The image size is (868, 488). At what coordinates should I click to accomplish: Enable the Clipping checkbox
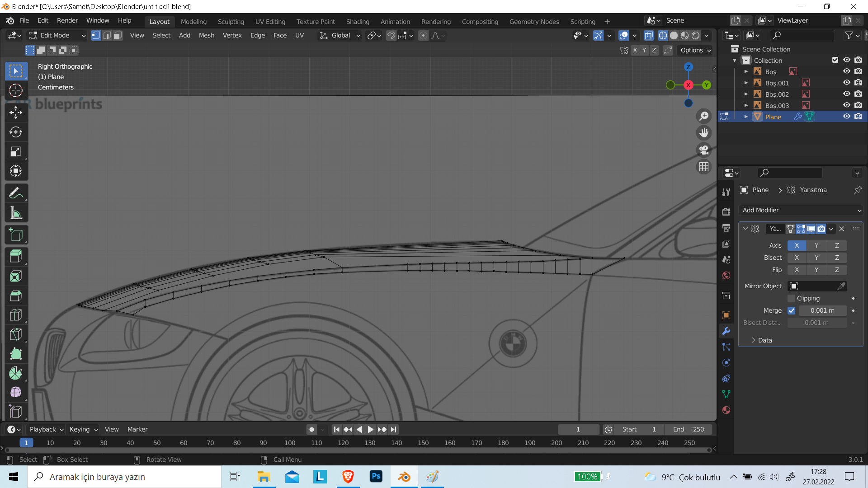pos(791,298)
